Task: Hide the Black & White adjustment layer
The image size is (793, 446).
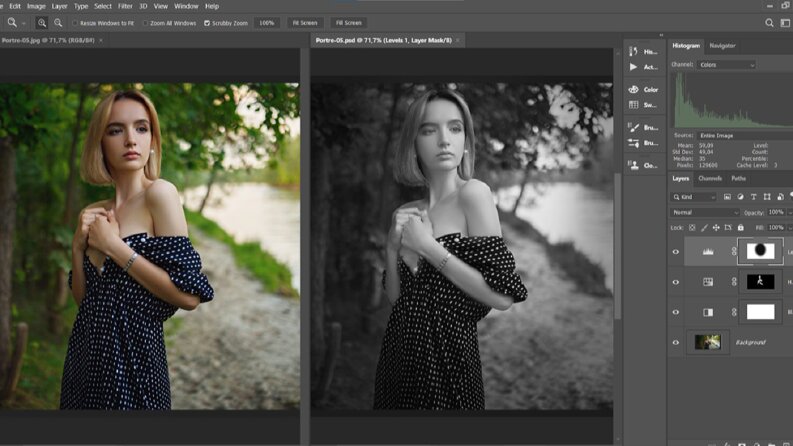Action: (676, 312)
